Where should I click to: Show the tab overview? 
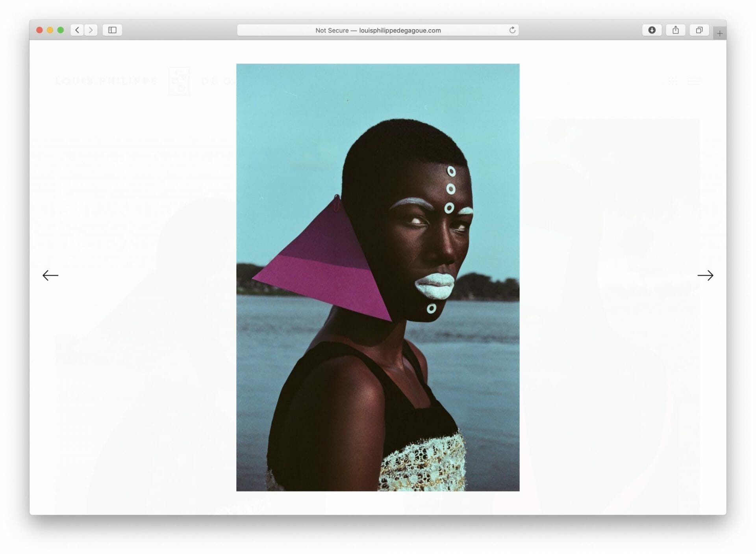pos(699,30)
